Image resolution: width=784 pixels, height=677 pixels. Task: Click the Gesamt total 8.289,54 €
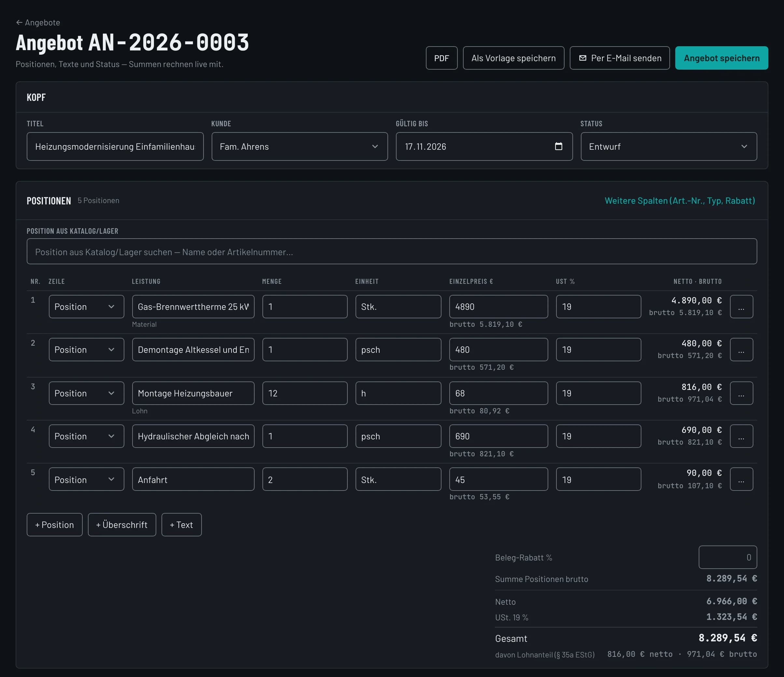click(x=728, y=638)
